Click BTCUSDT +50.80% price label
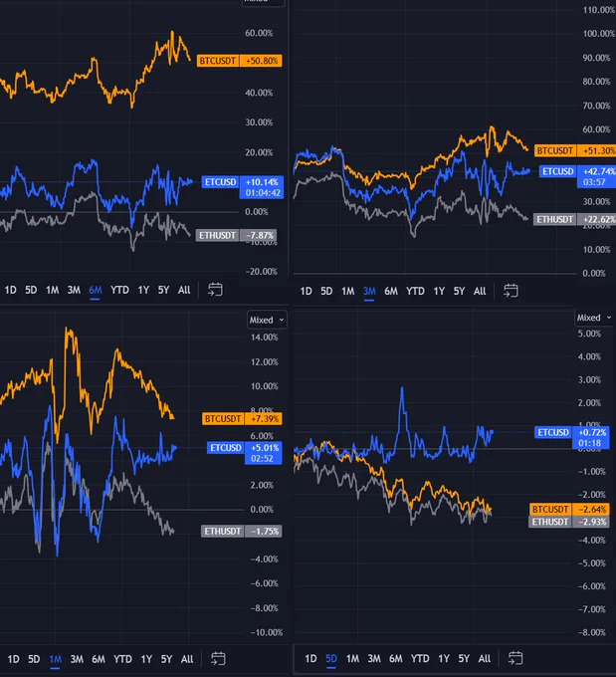Image resolution: width=616 pixels, height=677 pixels. 240,61
